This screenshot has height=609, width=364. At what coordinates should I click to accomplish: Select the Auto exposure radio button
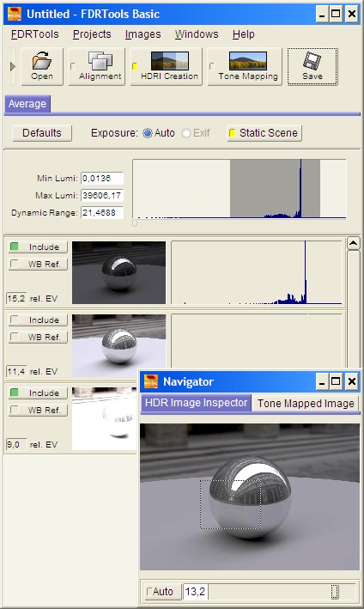148,133
